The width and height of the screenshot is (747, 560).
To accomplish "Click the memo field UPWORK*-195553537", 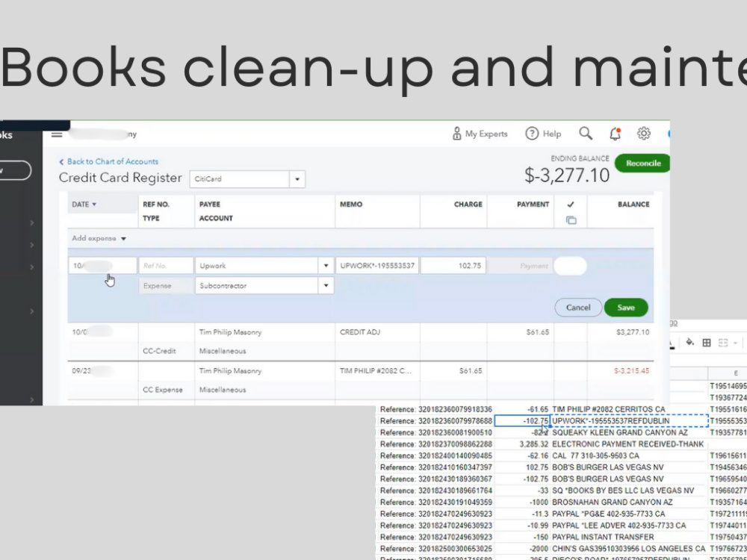I will 377,266.
